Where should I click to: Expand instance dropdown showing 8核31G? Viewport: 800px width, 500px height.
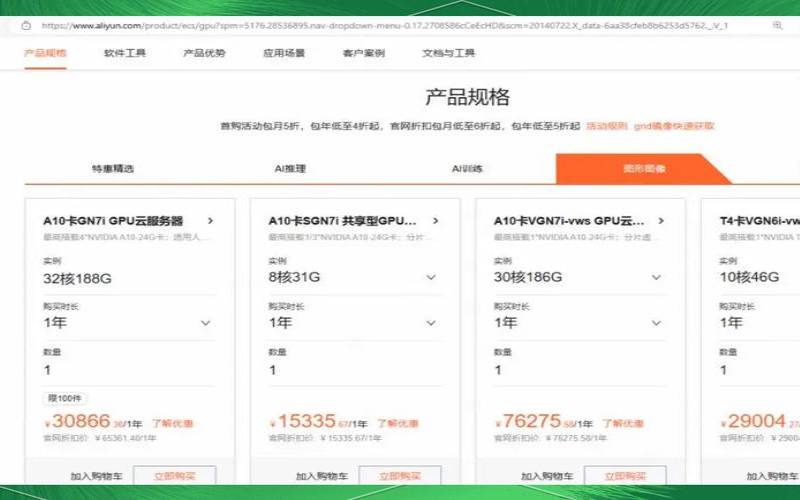431,277
